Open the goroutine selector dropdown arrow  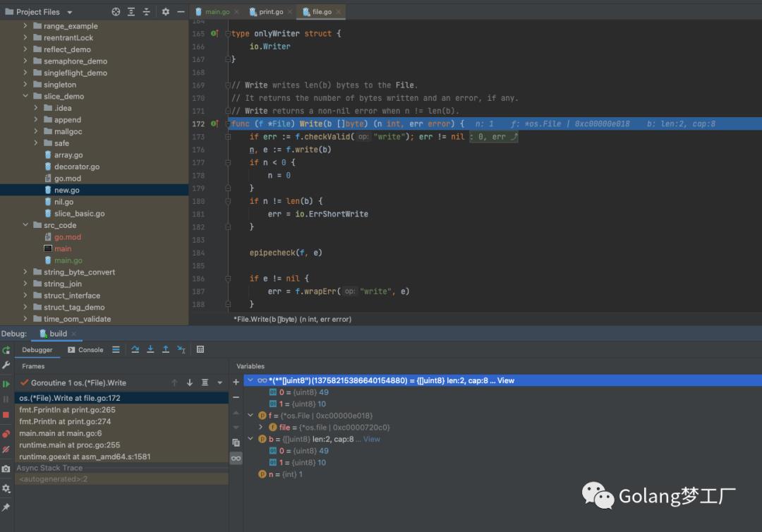coord(219,382)
